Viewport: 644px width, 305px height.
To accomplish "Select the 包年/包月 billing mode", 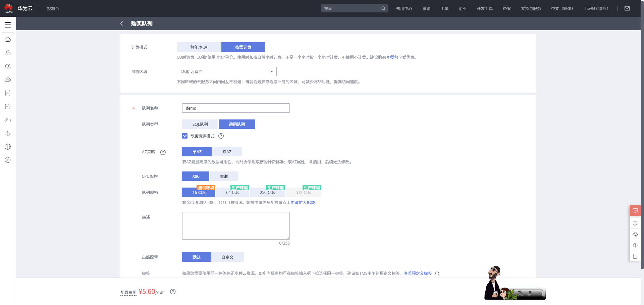I will 199,47.
